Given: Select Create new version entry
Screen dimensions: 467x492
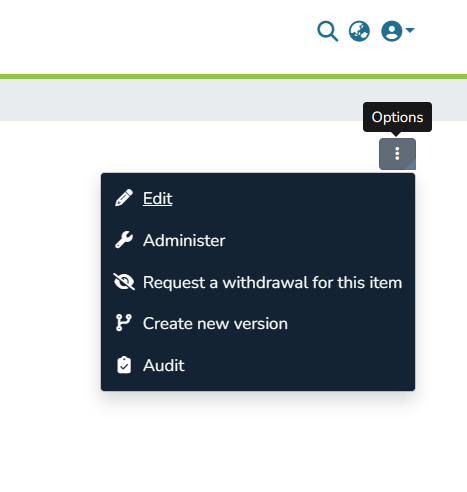Looking at the screenshot, I should pos(215,323).
